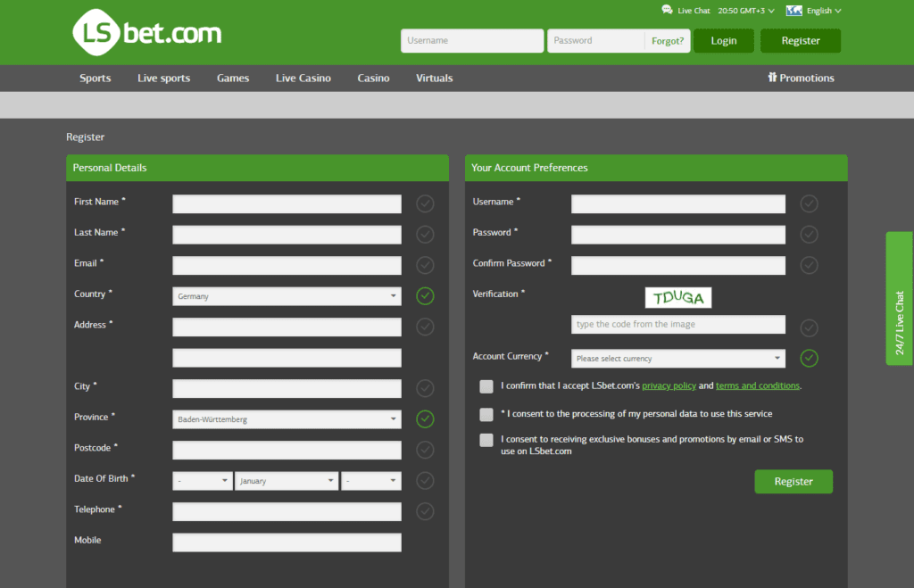Open the Sports menu
Viewport: 914px width, 588px height.
(x=95, y=79)
